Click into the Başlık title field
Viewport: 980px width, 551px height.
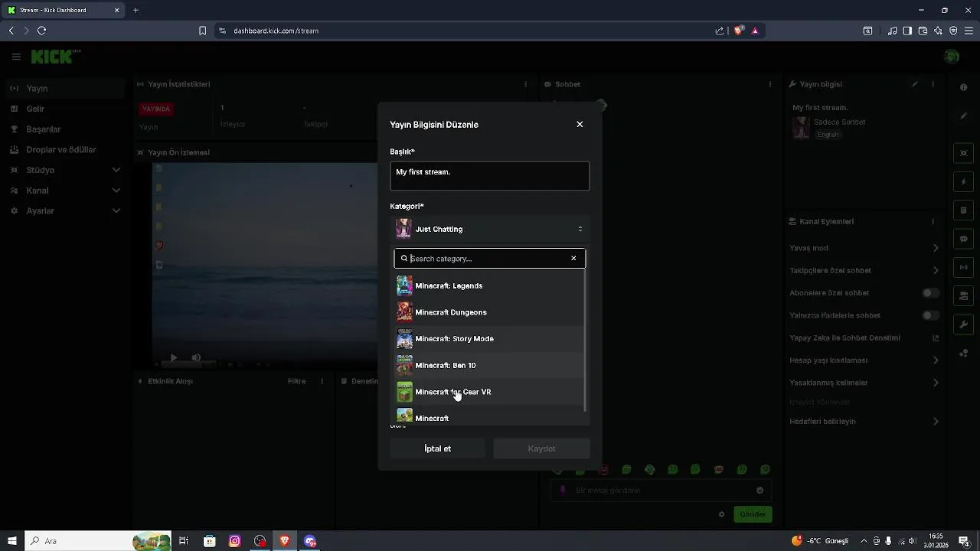490,176
